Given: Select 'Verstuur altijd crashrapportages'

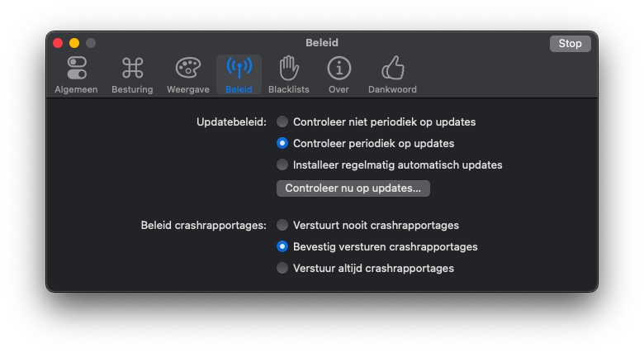Looking at the screenshot, I should click(x=282, y=268).
